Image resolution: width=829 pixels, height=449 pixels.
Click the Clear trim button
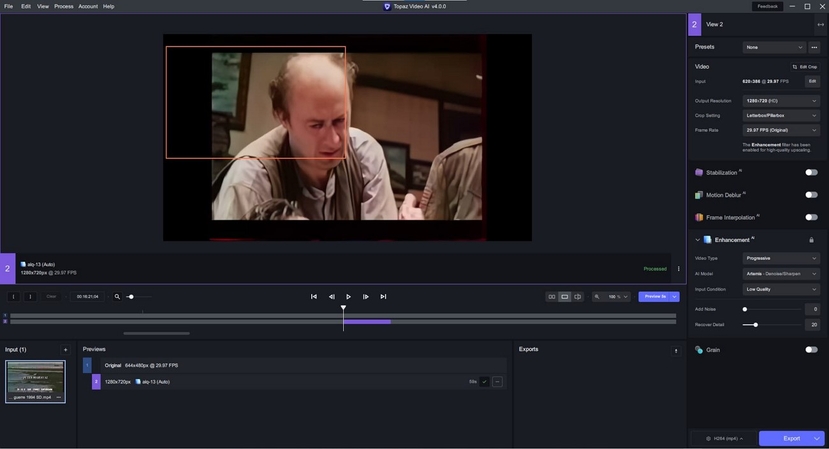[x=51, y=297]
